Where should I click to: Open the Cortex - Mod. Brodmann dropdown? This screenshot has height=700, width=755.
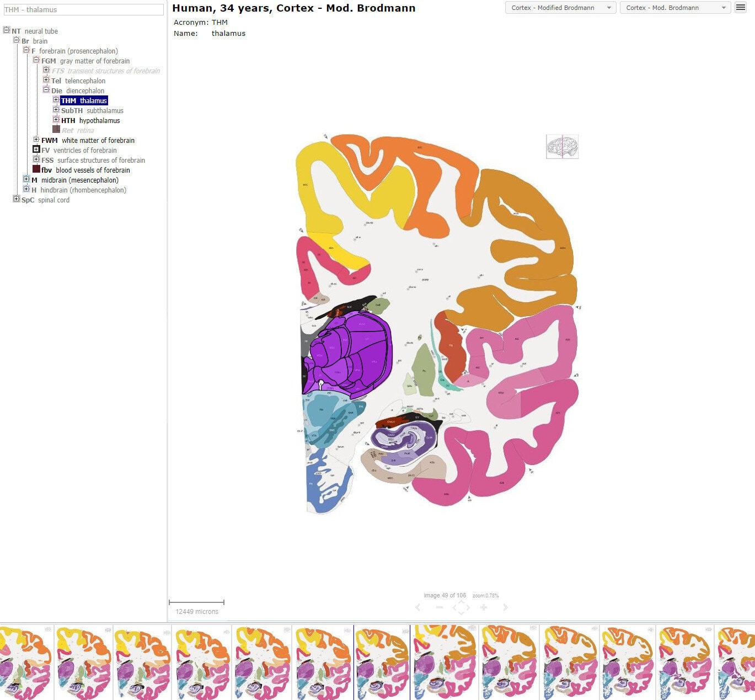pos(675,8)
